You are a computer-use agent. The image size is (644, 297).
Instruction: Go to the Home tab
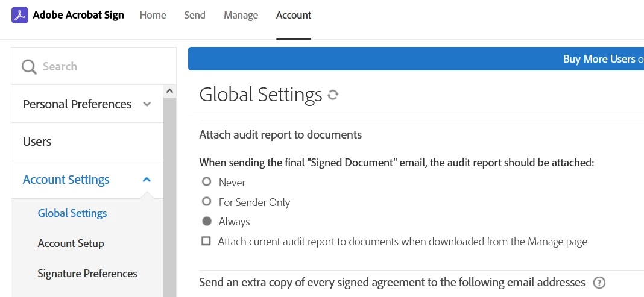[153, 15]
